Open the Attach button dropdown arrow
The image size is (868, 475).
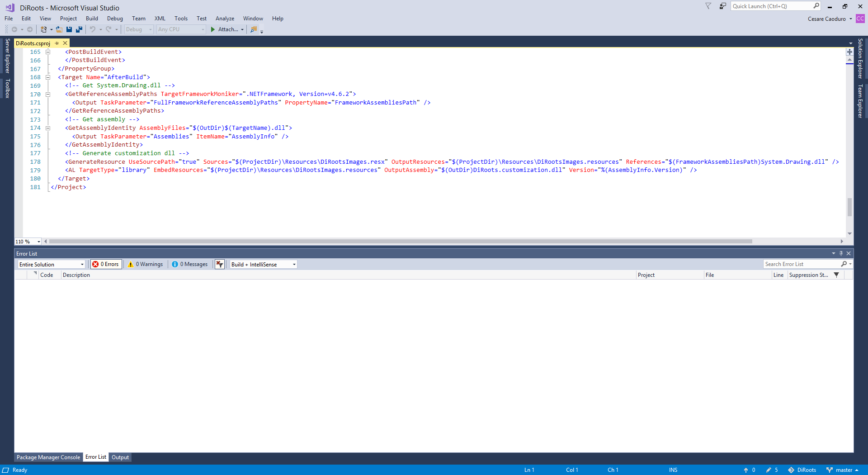tap(242, 29)
